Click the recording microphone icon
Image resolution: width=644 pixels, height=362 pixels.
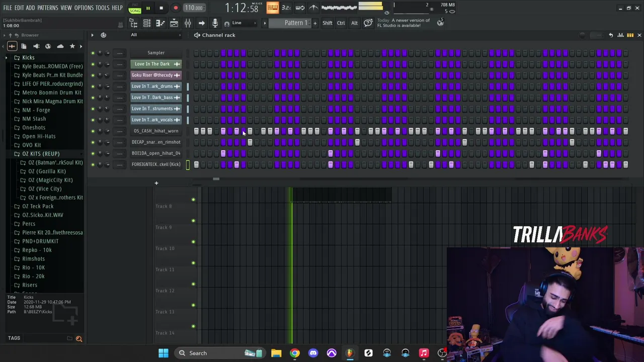click(215, 23)
